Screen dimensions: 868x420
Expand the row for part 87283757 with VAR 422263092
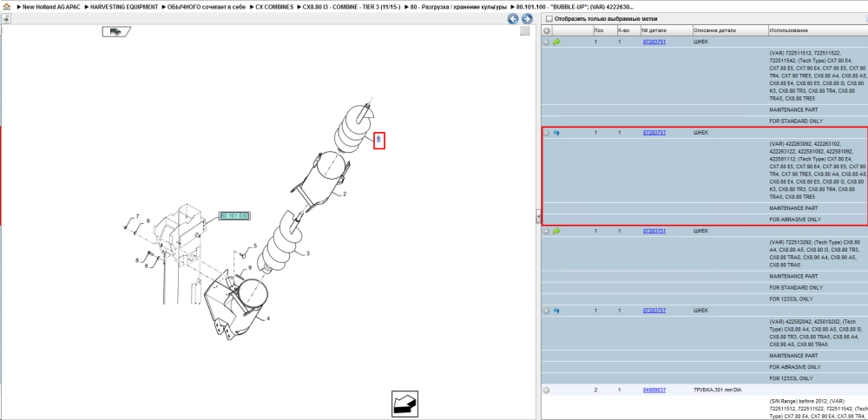pos(546,133)
